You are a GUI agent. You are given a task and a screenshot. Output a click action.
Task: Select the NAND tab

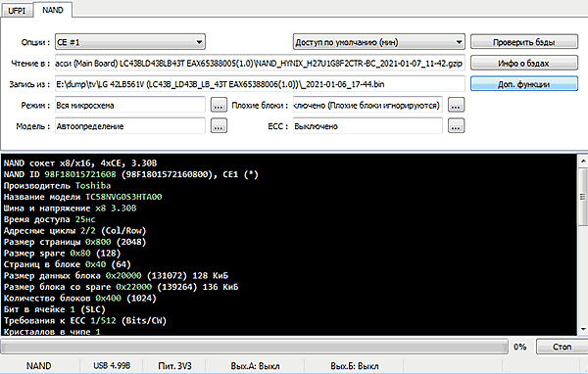(53, 10)
